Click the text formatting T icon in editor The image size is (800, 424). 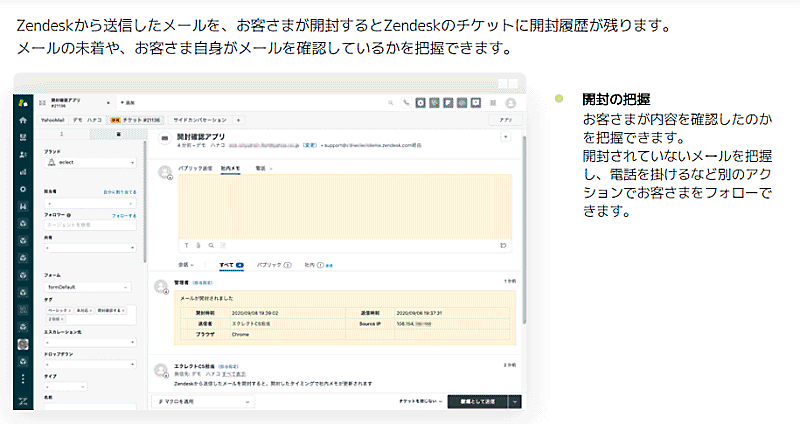pos(185,244)
